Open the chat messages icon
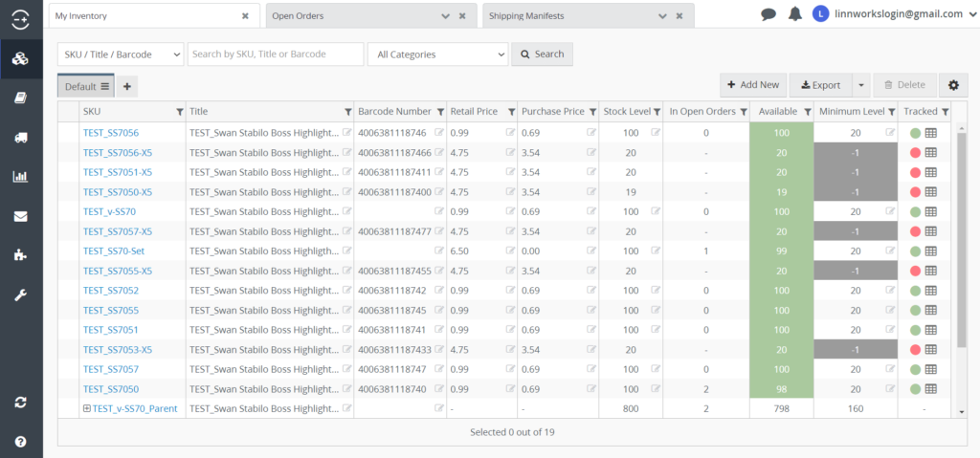 click(x=768, y=15)
